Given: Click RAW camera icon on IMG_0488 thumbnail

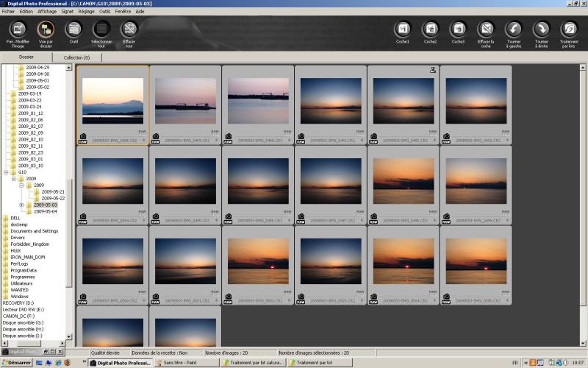Looking at the screenshot, I should click(x=82, y=138).
